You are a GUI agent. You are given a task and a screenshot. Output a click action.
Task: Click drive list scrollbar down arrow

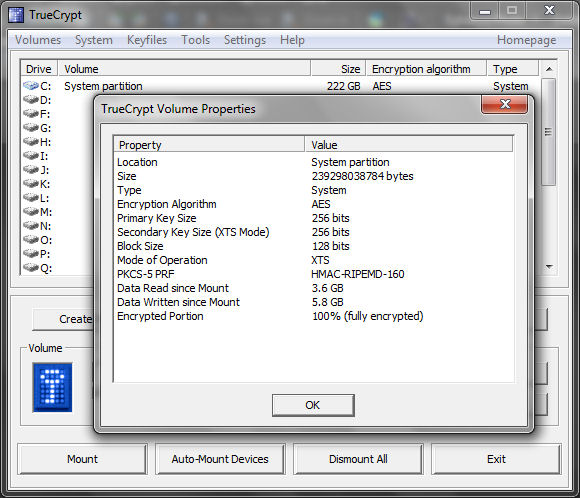point(549,267)
